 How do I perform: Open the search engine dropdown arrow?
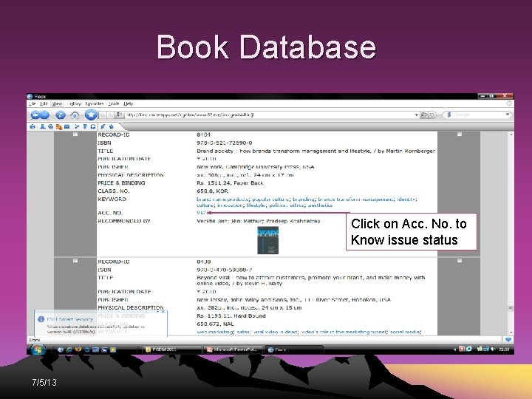[507, 115]
